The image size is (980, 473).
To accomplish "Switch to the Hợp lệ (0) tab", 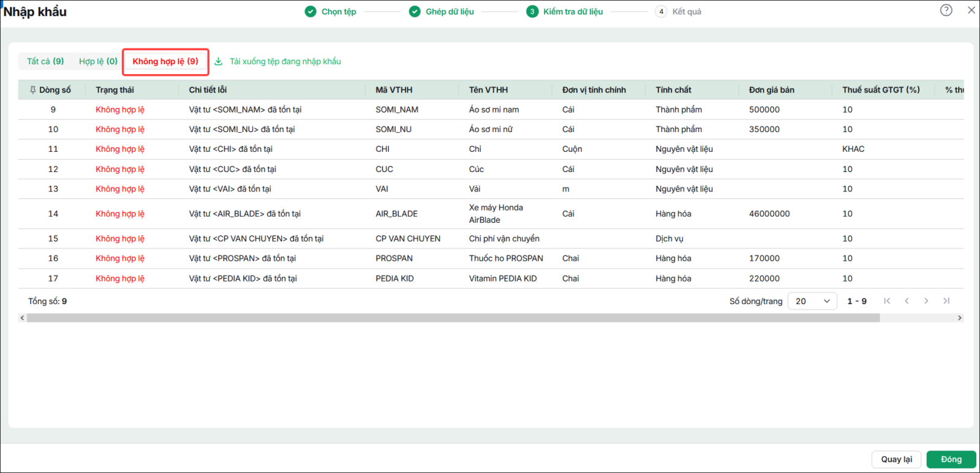I will click(98, 61).
